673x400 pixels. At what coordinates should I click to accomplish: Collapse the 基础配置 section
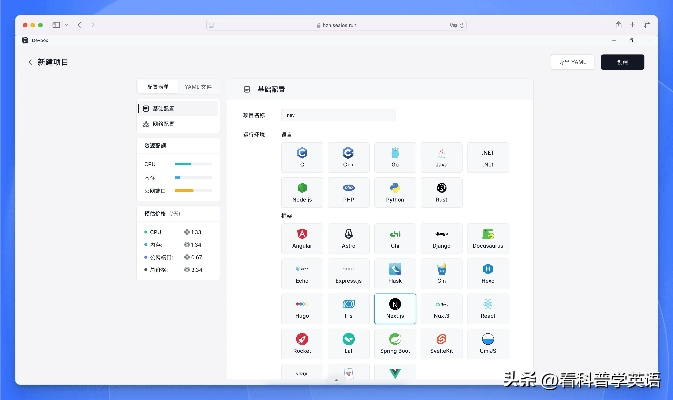[x=247, y=89]
